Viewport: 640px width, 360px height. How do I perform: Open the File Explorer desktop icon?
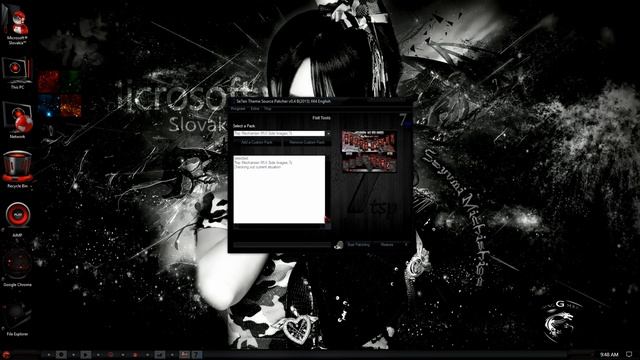17,319
